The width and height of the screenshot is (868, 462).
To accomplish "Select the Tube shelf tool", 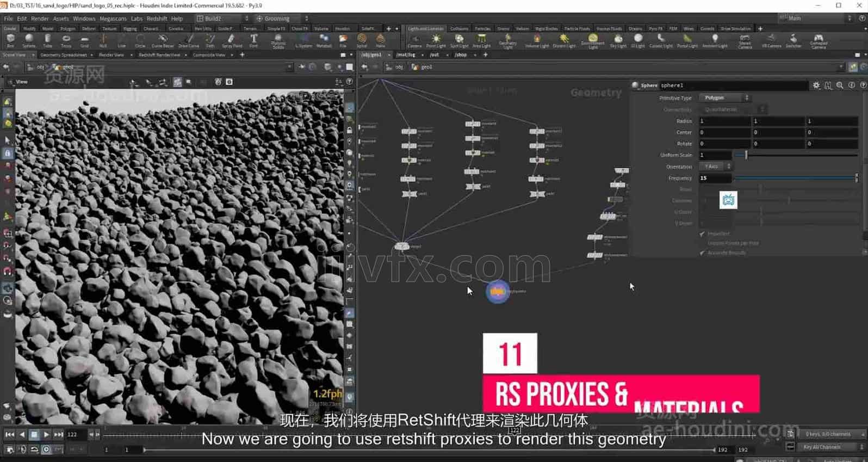I will (47, 41).
